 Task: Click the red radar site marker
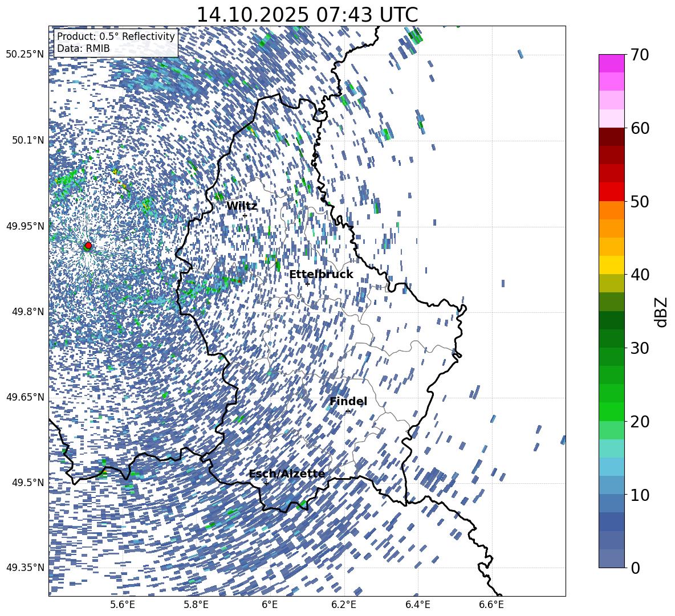[x=88, y=246]
